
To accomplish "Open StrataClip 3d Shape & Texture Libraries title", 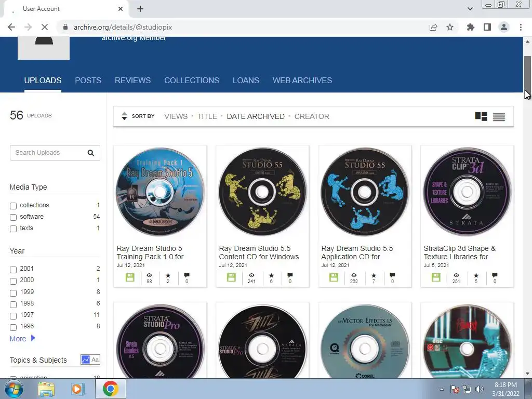I will (459, 252).
